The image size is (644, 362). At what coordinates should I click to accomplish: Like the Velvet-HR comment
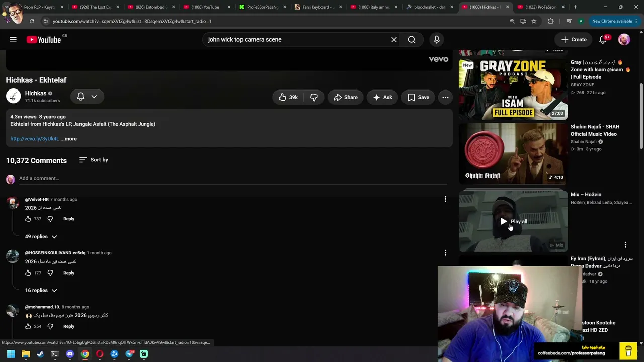28,219
